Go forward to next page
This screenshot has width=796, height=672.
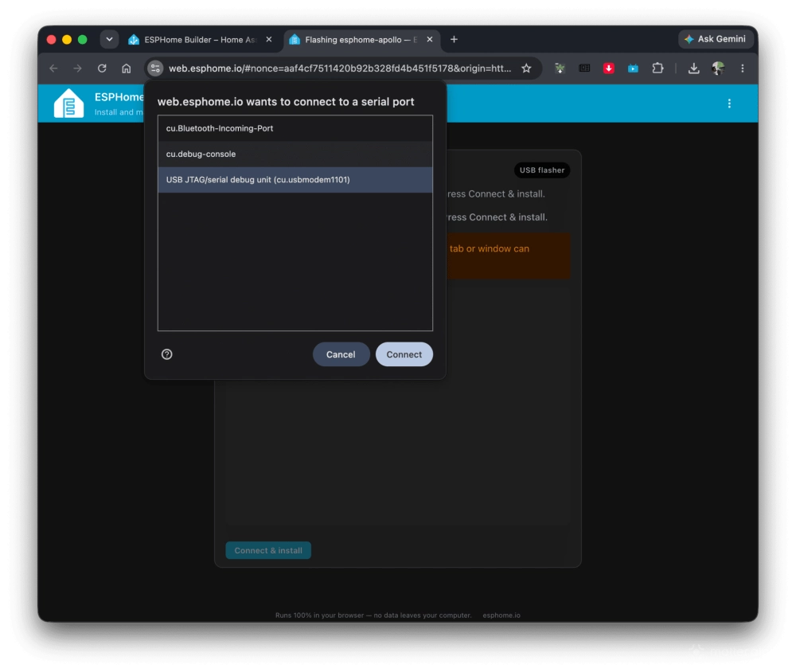point(77,68)
